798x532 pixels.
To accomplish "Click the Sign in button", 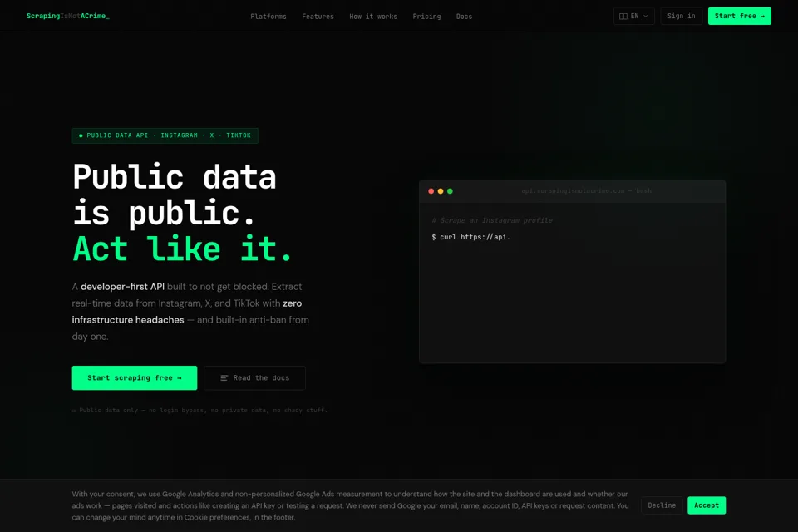I will (x=681, y=17).
